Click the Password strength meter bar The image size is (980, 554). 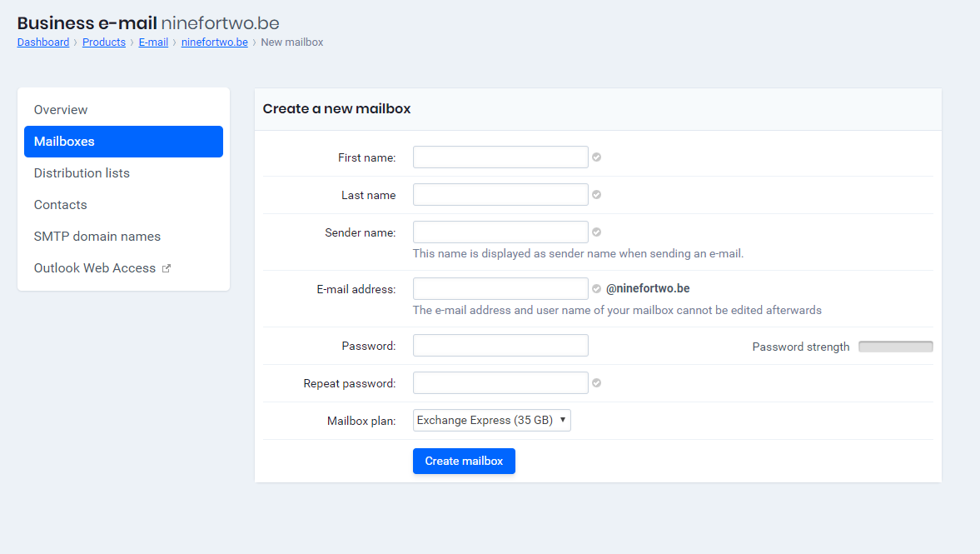click(x=896, y=347)
